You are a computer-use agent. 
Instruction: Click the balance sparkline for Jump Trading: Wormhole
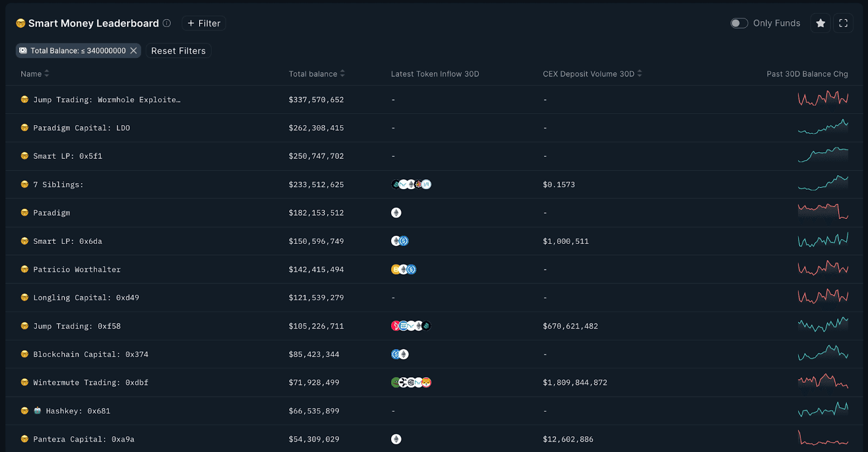coord(823,99)
